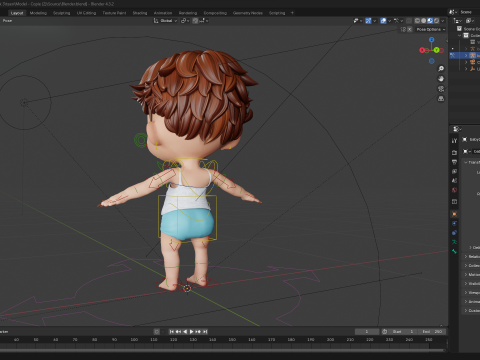This screenshot has height=360, width=480.
Task: Open the Pose Options dropdown
Action: click(431, 29)
